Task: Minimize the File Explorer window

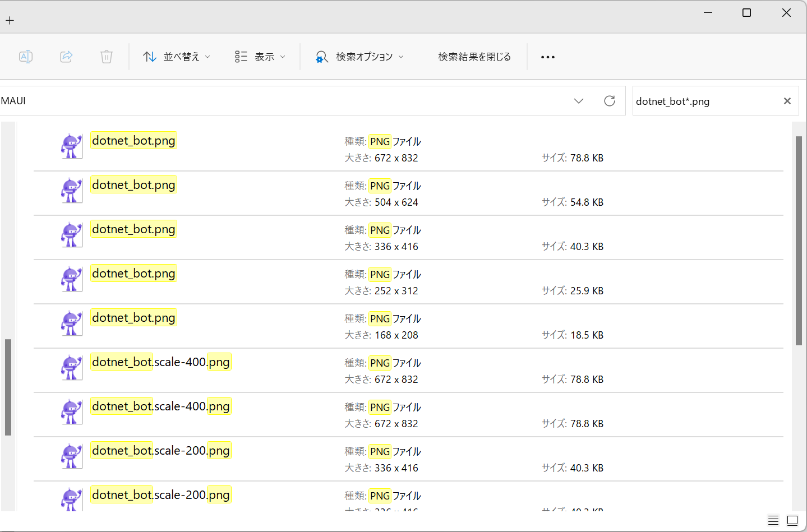Action: 708,12
